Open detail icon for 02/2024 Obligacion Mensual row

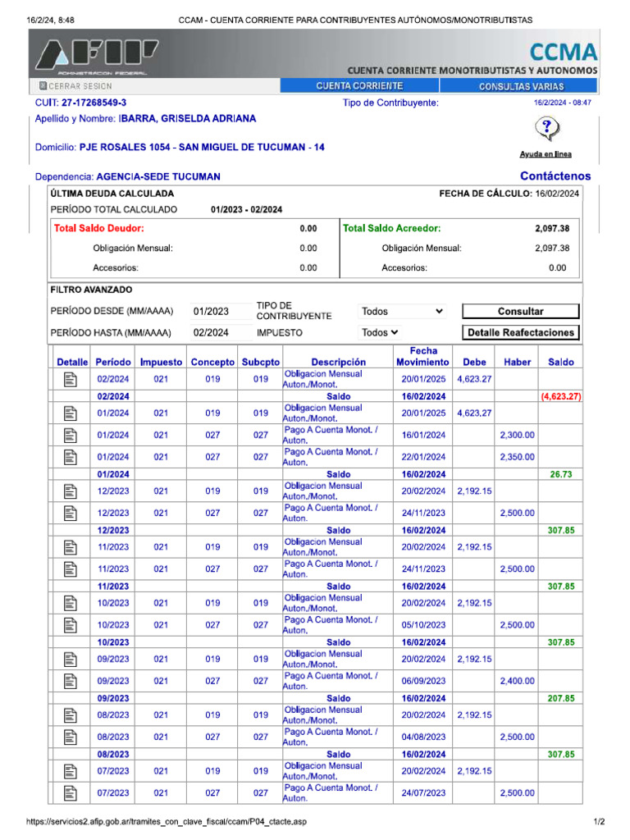[71, 379]
